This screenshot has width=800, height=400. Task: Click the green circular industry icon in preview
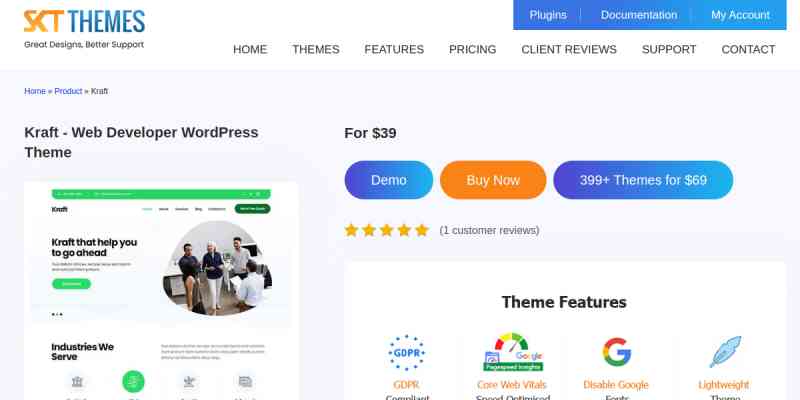click(x=133, y=381)
